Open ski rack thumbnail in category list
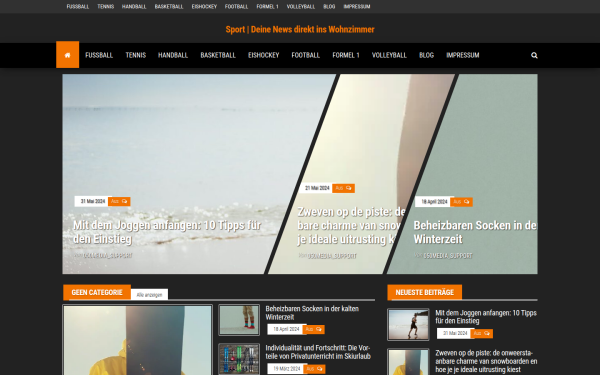The width and height of the screenshot is (600, 375). point(239,359)
